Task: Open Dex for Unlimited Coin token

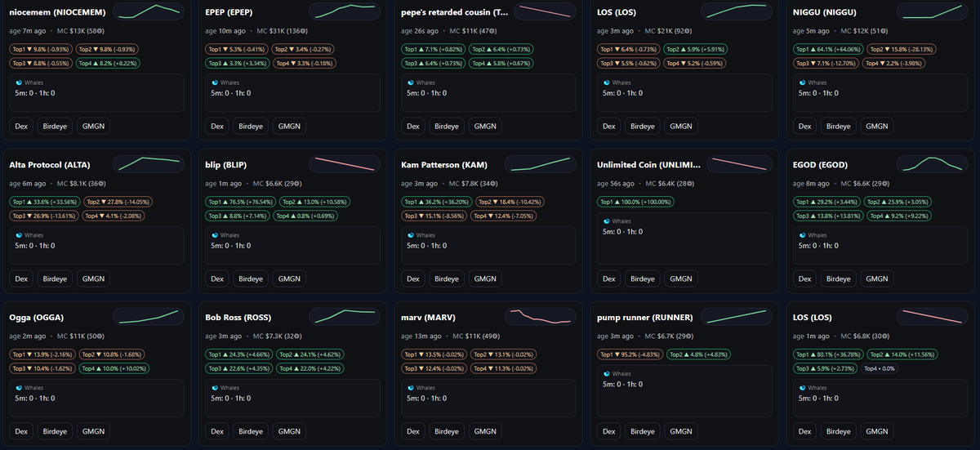Action: [x=609, y=279]
